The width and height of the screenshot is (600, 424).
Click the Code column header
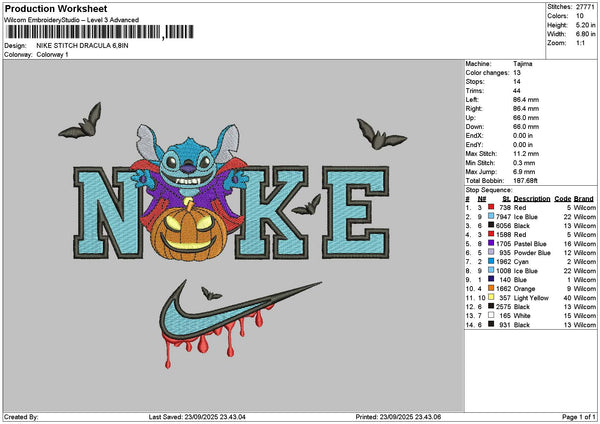[562, 199]
